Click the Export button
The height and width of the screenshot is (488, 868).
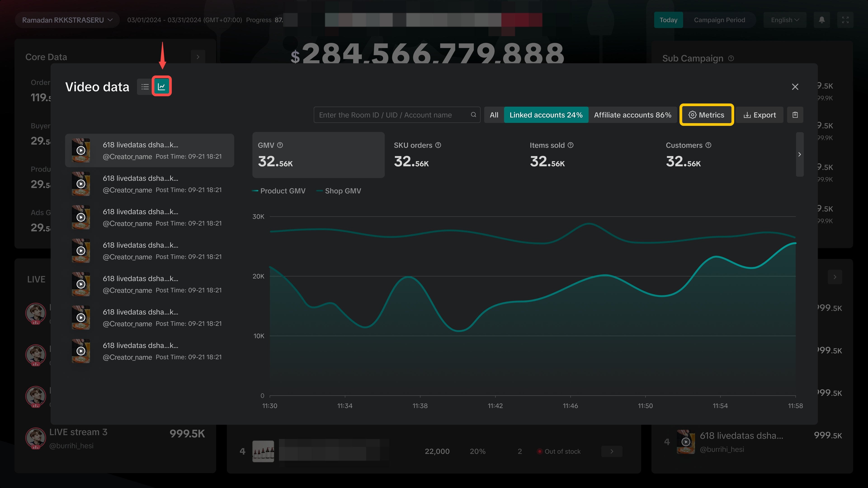(759, 115)
